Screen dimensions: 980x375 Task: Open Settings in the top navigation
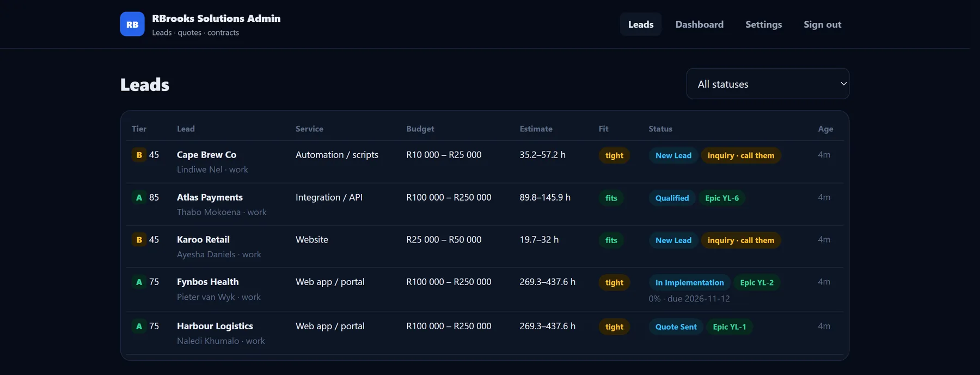click(x=763, y=25)
